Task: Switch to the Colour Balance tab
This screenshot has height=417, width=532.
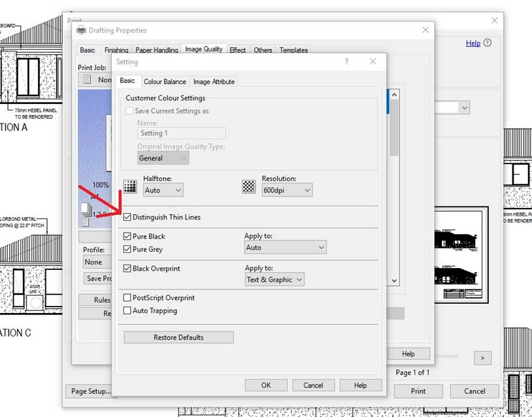Action: point(164,81)
